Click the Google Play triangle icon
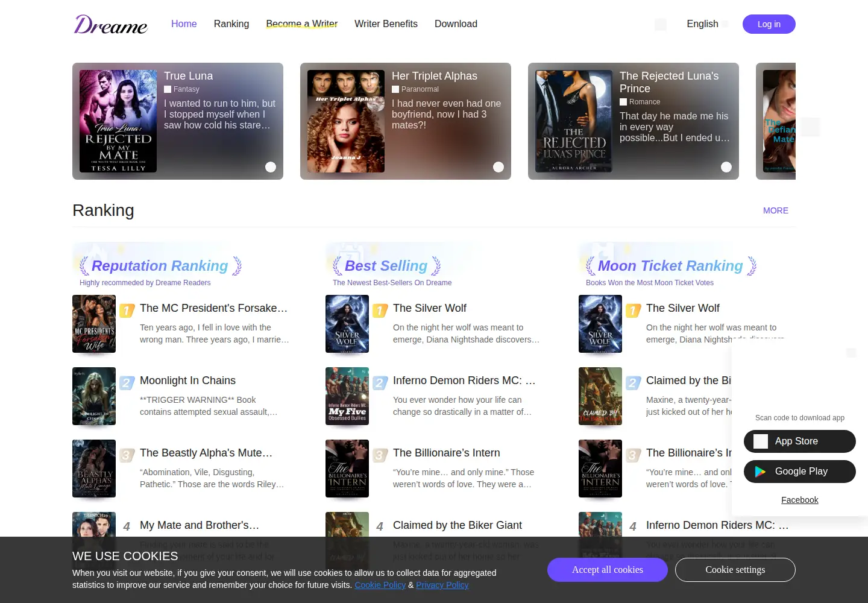868x603 pixels. coord(761,472)
